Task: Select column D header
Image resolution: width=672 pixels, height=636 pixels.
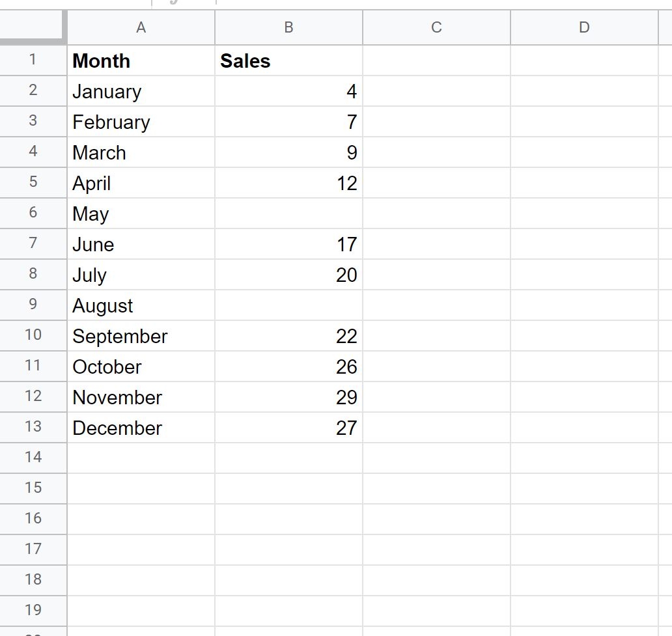Action: click(583, 27)
